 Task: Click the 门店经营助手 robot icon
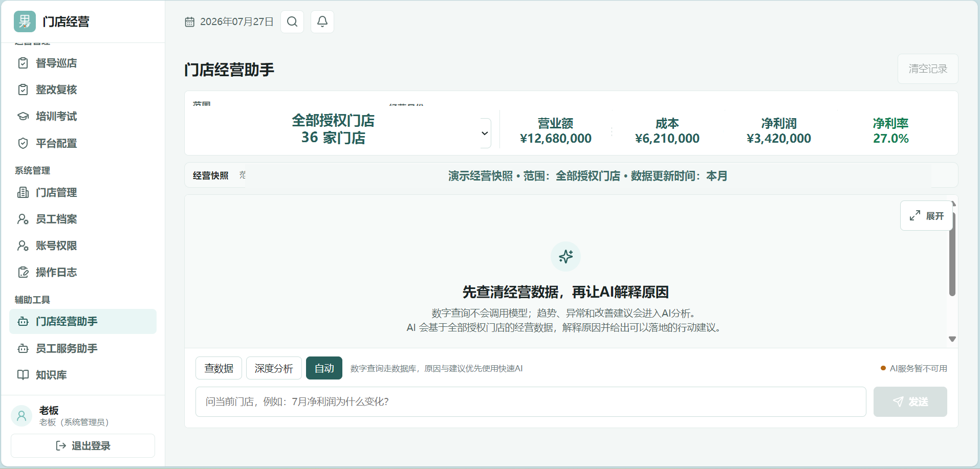coord(23,322)
